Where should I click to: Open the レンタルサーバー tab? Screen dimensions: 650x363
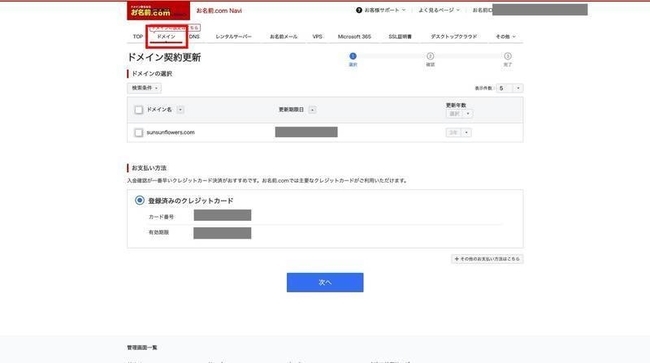tap(233, 36)
